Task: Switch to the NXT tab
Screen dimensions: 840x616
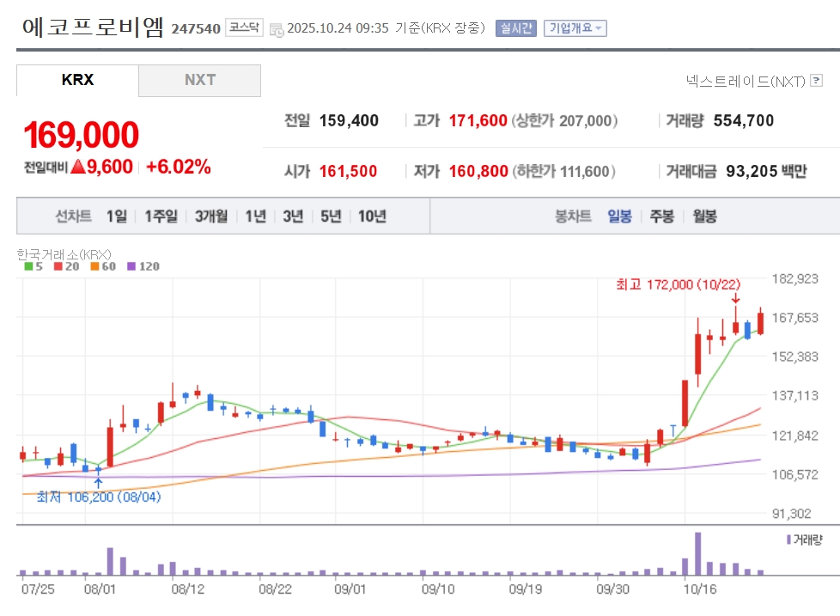Action: [200, 81]
